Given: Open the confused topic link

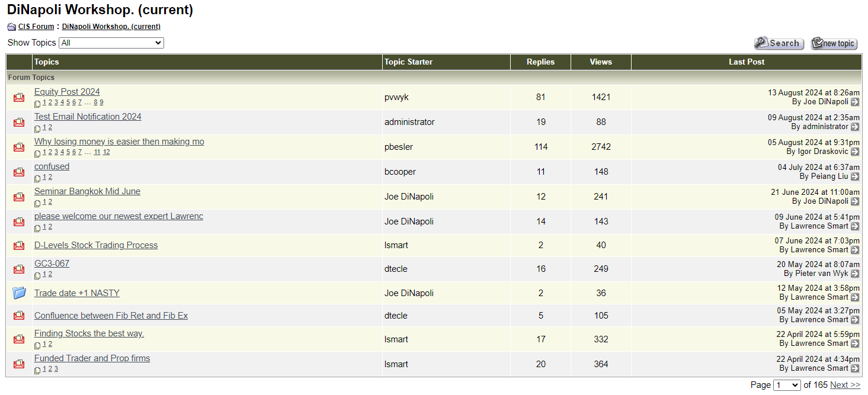Looking at the screenshot, I should tap(52, 166).
